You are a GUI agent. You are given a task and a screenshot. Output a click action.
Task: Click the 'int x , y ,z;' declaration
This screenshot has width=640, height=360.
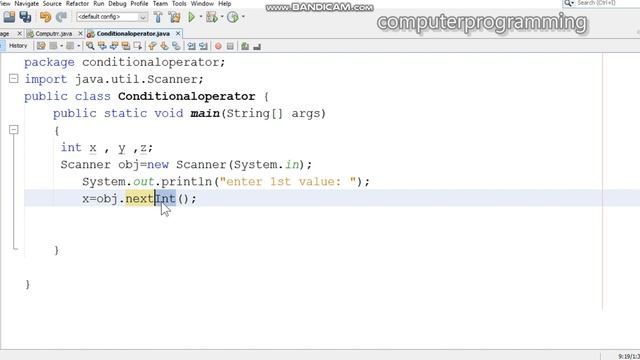point(107,148)
